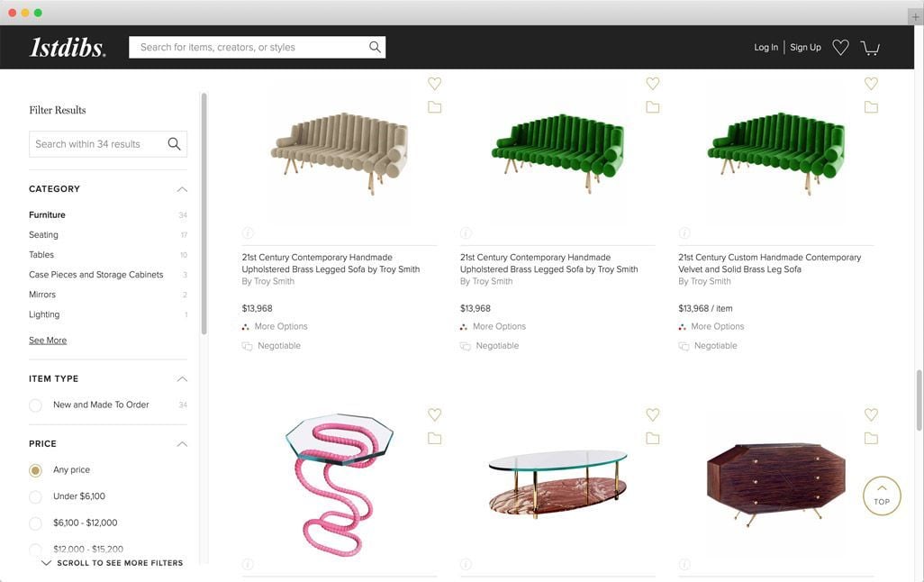Favorite the beige sofa with the heart icon
This screenshot has width=924, height=582.
(434, 82)
